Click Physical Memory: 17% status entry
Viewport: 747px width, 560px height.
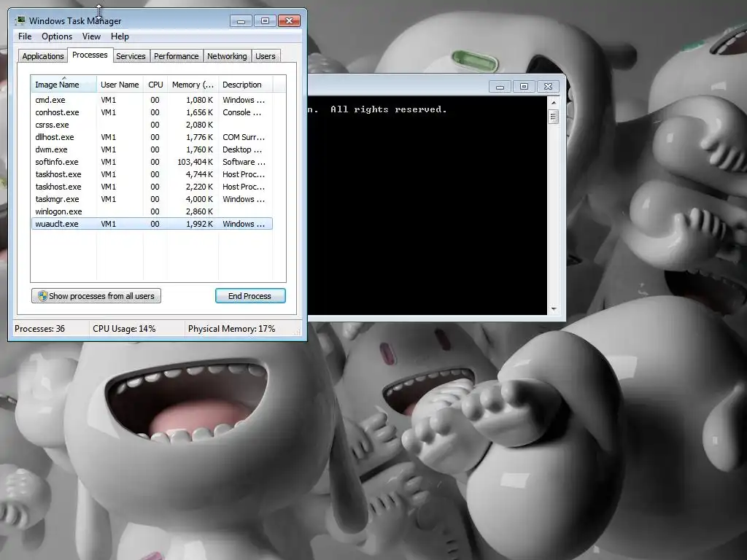[231, 329]
